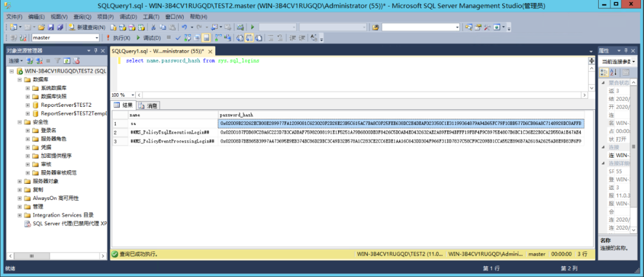
Task: Click the Parse checkmark icon
Action: click(x=178, y=38)
